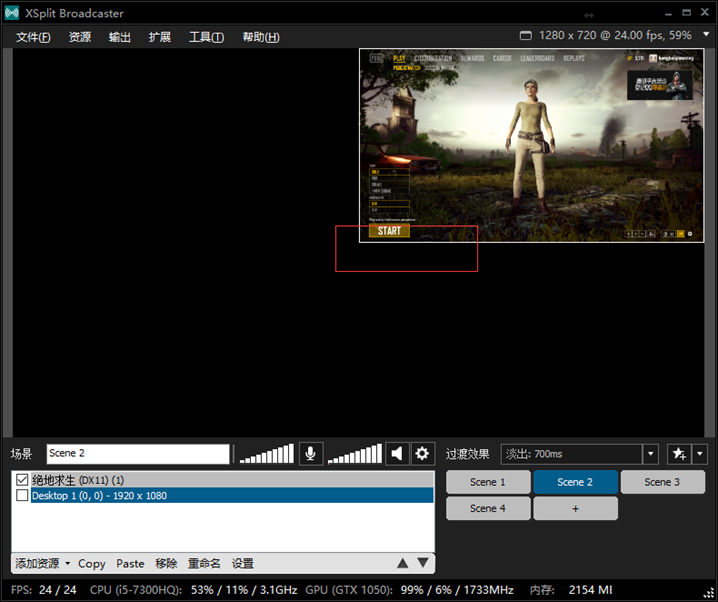Click the Scene 2 name input field

138,454
